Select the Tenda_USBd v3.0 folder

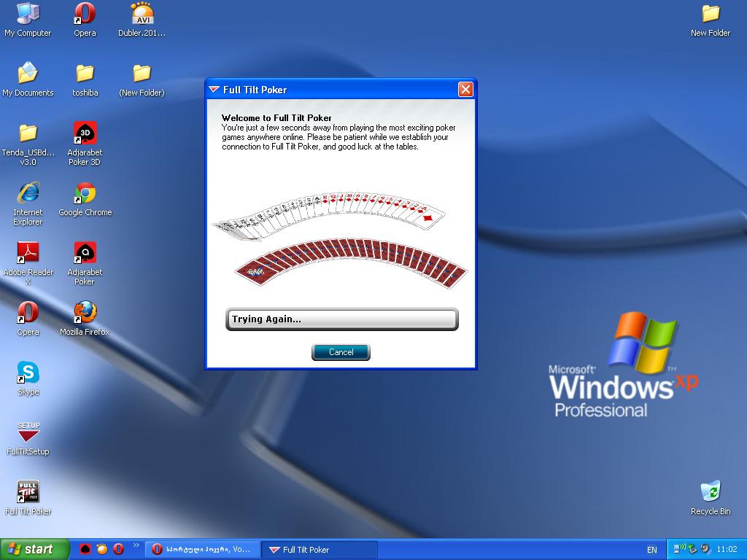point(28,144)
